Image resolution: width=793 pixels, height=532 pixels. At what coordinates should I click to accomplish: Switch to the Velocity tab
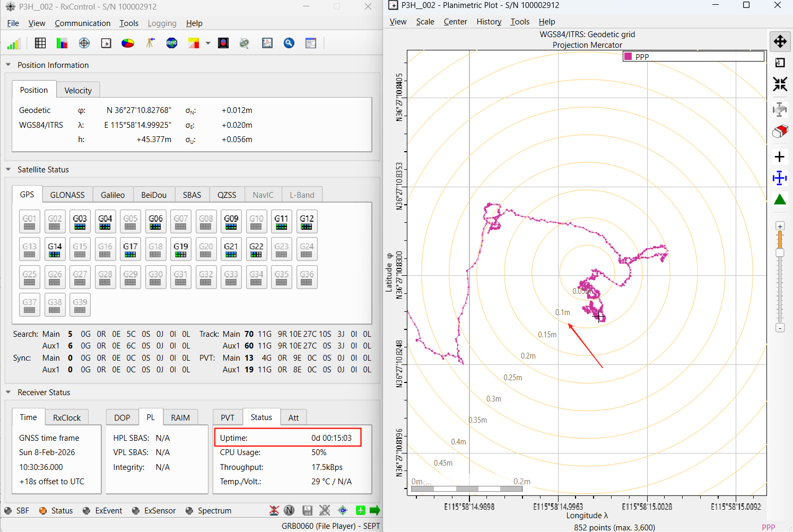click(78, 90)
